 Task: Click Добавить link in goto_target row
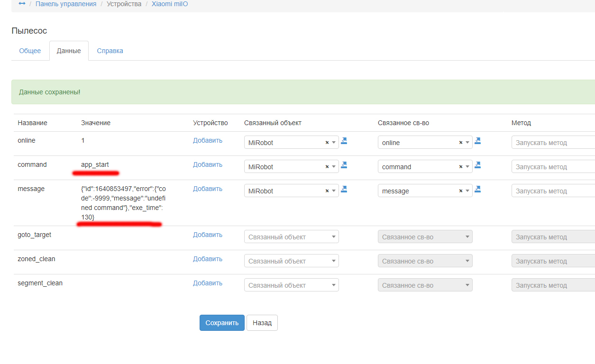(207, 235)
